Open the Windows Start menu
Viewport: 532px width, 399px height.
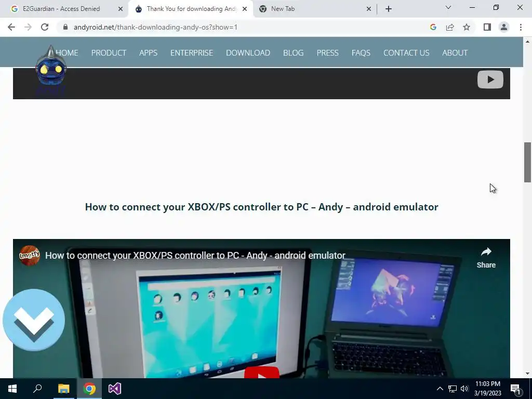12,389
